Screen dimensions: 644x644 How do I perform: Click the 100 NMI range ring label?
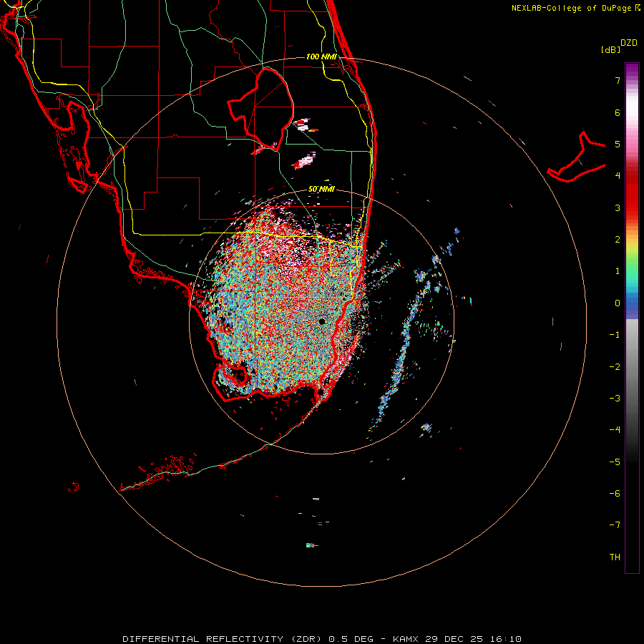click(321, 57)
